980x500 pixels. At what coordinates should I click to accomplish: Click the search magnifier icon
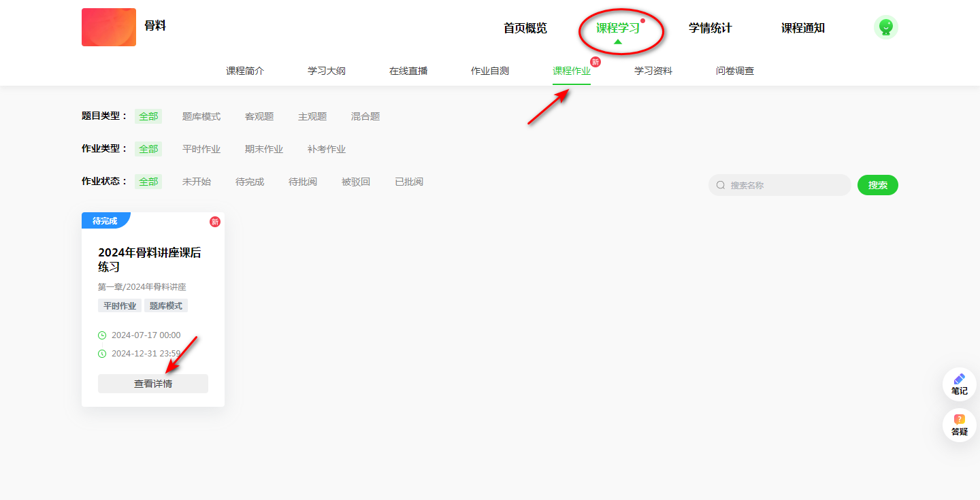[721, 185]
